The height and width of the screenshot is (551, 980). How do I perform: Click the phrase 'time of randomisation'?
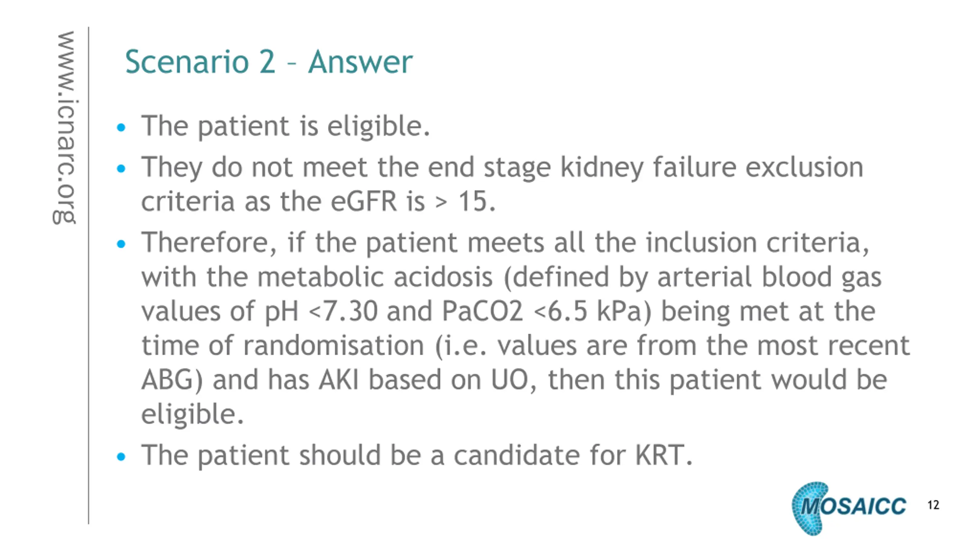point(283,346)
